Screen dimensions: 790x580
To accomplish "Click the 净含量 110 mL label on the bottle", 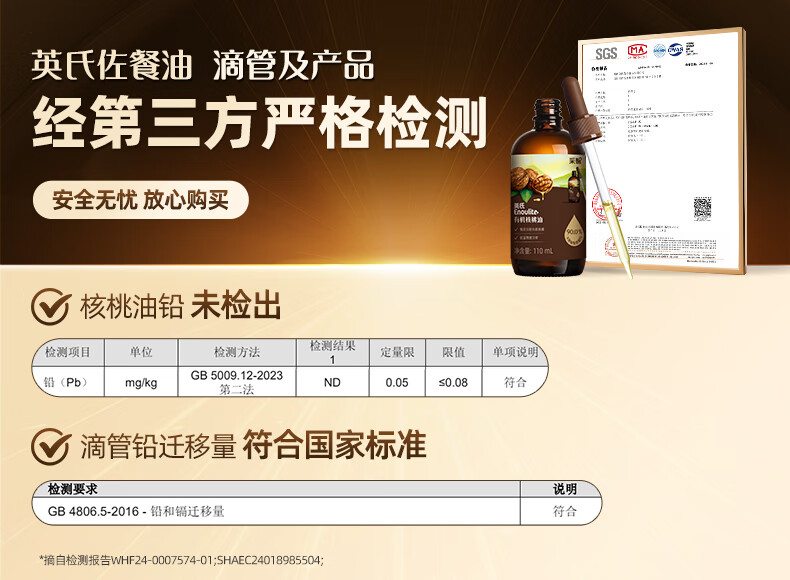I will [534, 251].
